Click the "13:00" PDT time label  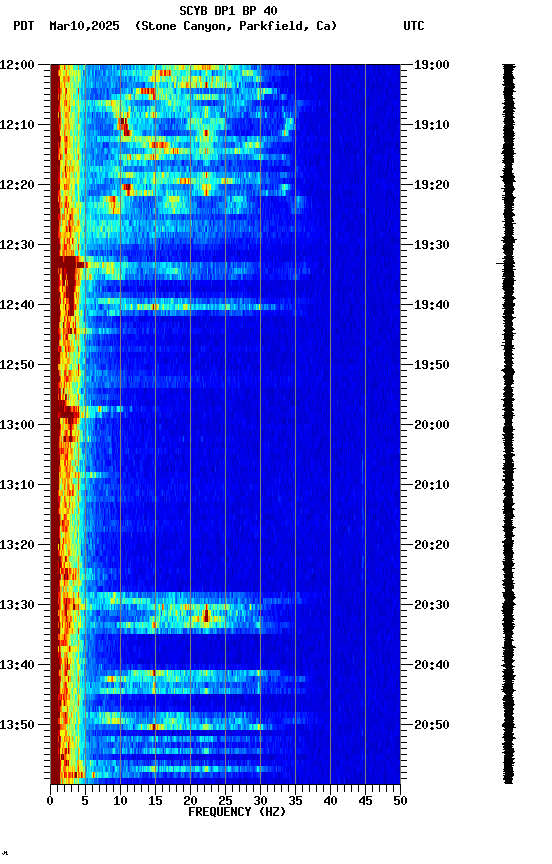(17, 425)
